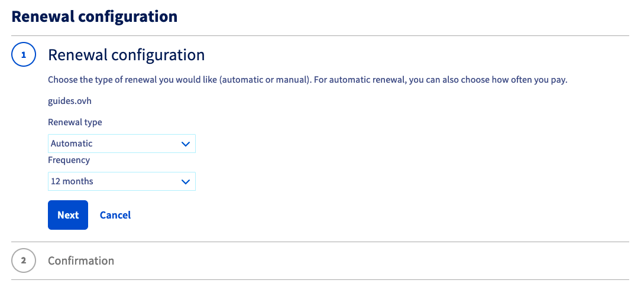Open the Renewal type dropdown

coord(121,144)
